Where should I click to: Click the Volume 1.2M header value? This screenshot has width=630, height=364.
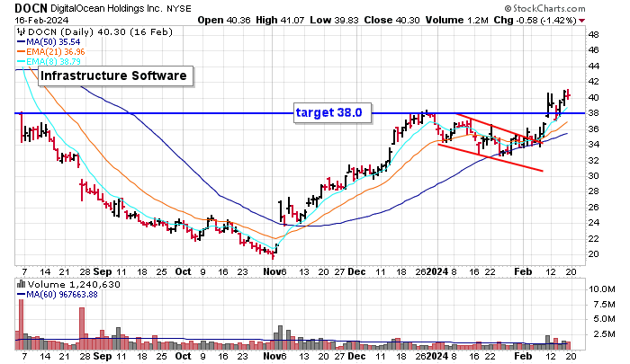[457, 20]
